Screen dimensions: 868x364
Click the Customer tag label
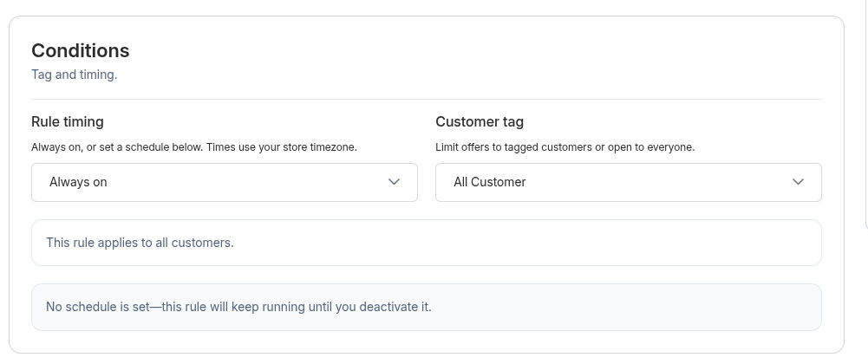pyautogui.click(x=480, y=121)
